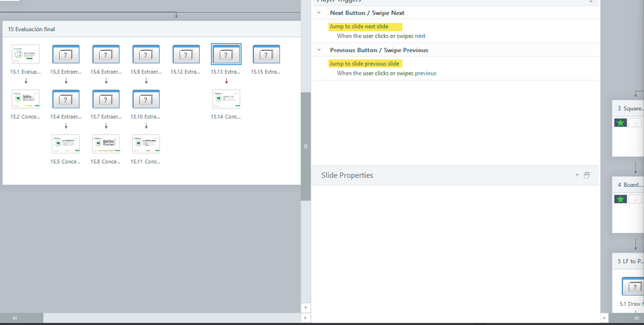The width and height of the screenshot is (644, 325).
Task: Click the blue 'next' link in trigger
Action: pos(420,36)
